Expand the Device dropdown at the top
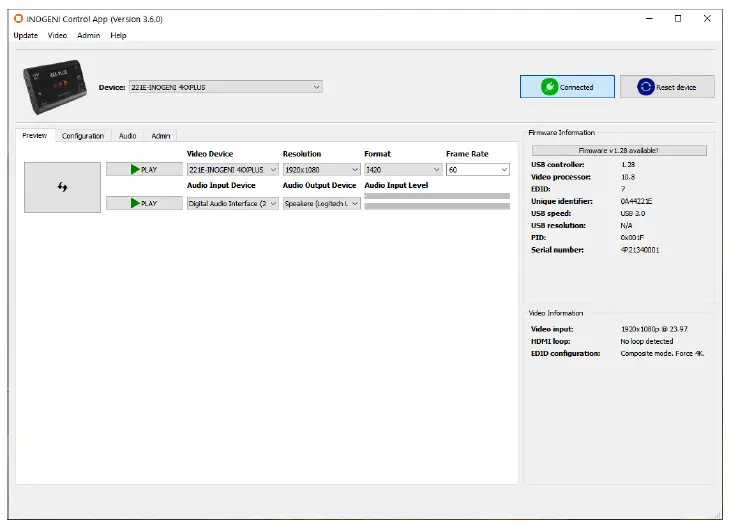741x525 pixels. [x=226, y=87]
